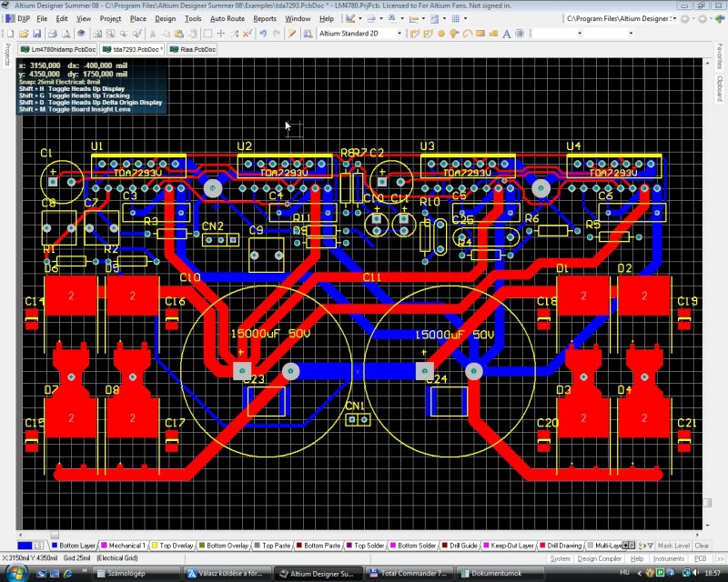
Task: Select the Place Via tool
Action: click(x=454, y=34)
